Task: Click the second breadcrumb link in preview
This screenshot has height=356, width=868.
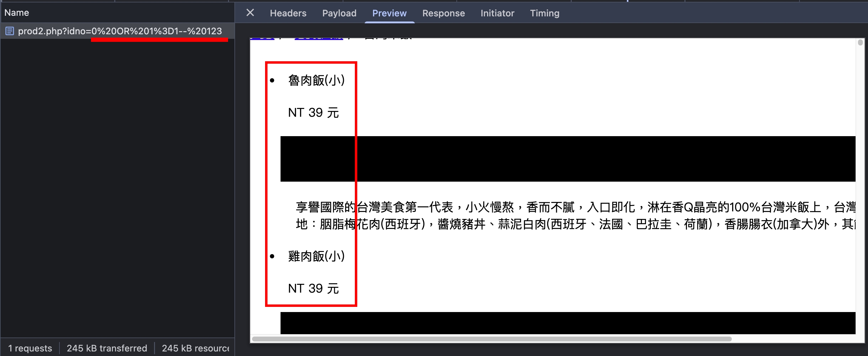Action: [319, 39]
